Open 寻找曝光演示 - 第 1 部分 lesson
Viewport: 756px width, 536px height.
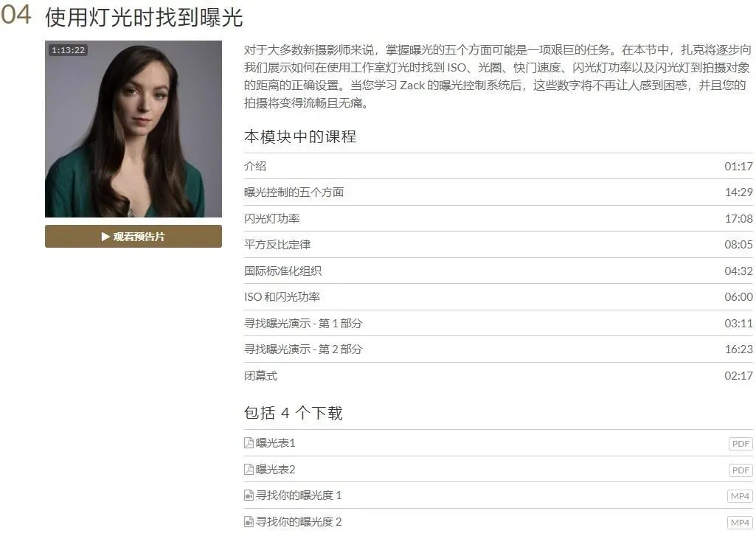(x=498, y=323)
